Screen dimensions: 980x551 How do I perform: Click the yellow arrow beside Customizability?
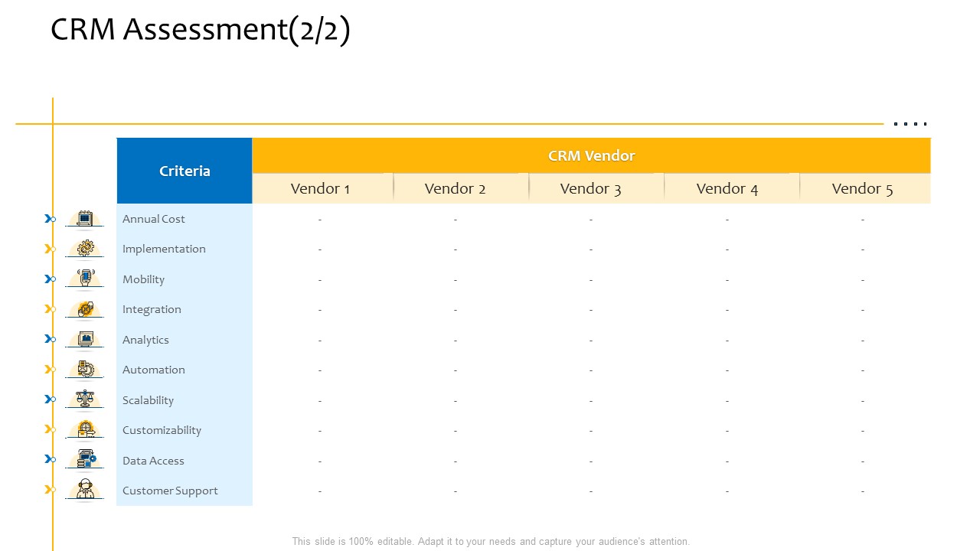[50, 429]
